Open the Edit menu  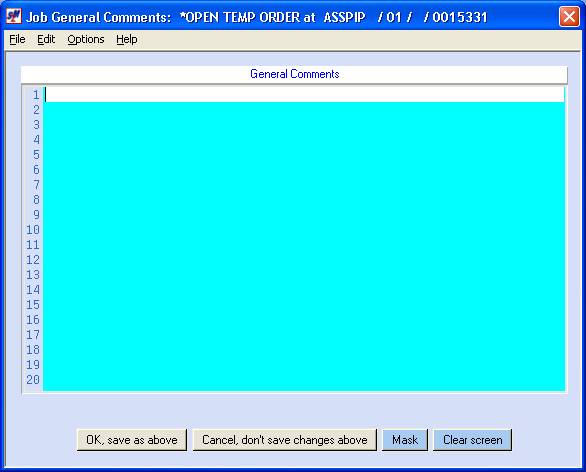pyautogui.click(x=46, y=39)
